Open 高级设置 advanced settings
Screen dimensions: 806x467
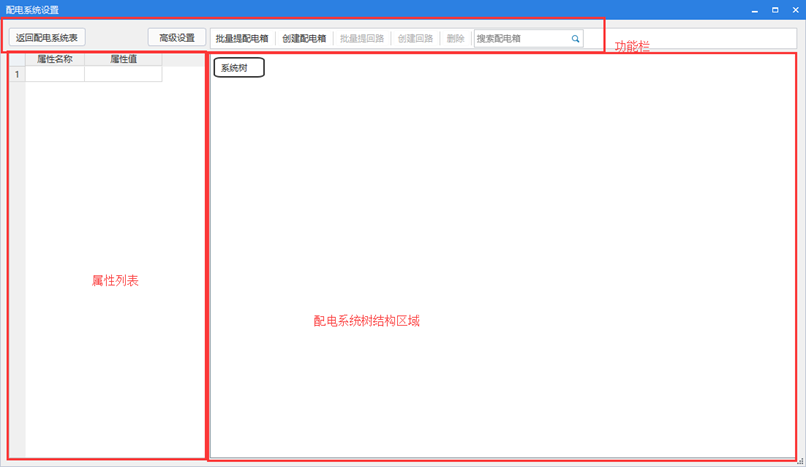pyautogui.click(x=177, y=38)
